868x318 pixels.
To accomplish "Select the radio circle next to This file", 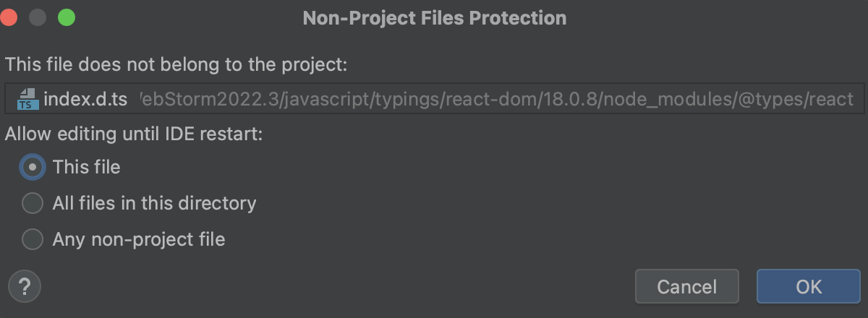I will (x=33, y=167).
